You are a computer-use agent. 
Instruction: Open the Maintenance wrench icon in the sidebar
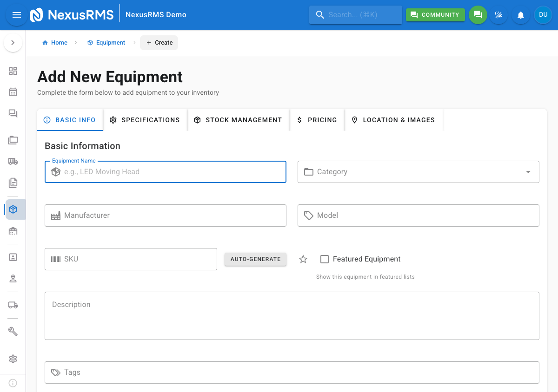point(13,331)
